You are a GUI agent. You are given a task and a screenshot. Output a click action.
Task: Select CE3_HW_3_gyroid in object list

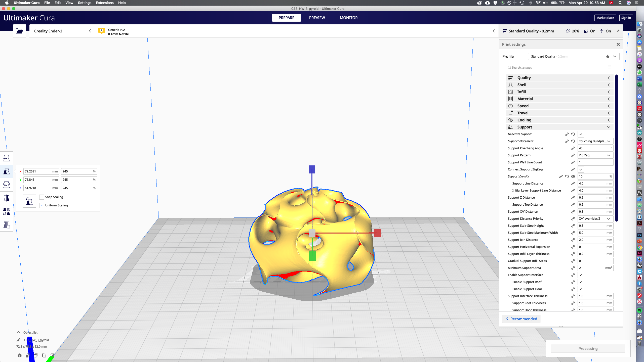(36, 340)
